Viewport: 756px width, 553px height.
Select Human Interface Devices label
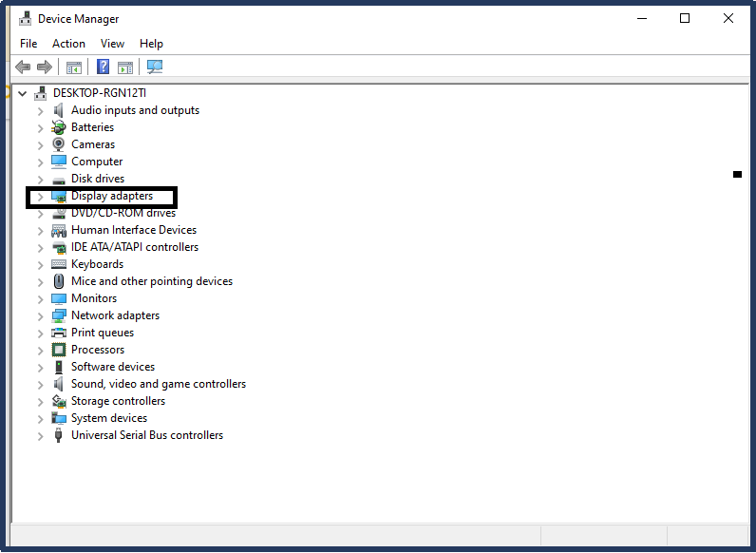(134, 230)
